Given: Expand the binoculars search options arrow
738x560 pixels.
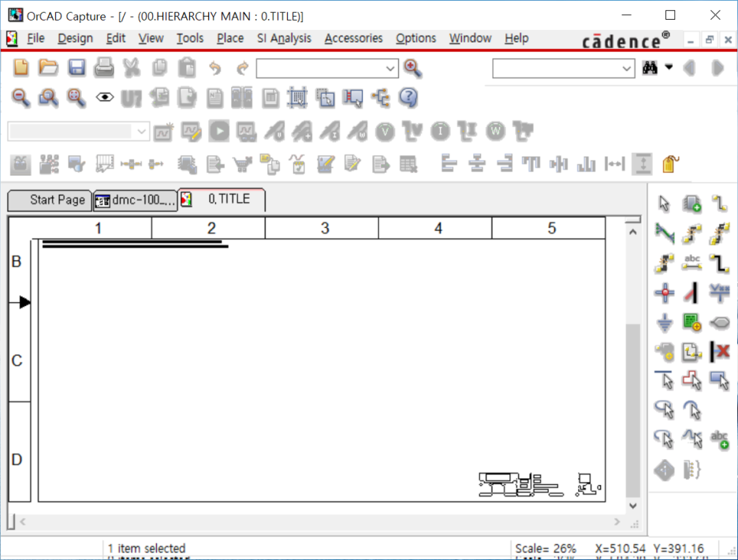Looking at the screenshot, I should click(x=669, y=67).
